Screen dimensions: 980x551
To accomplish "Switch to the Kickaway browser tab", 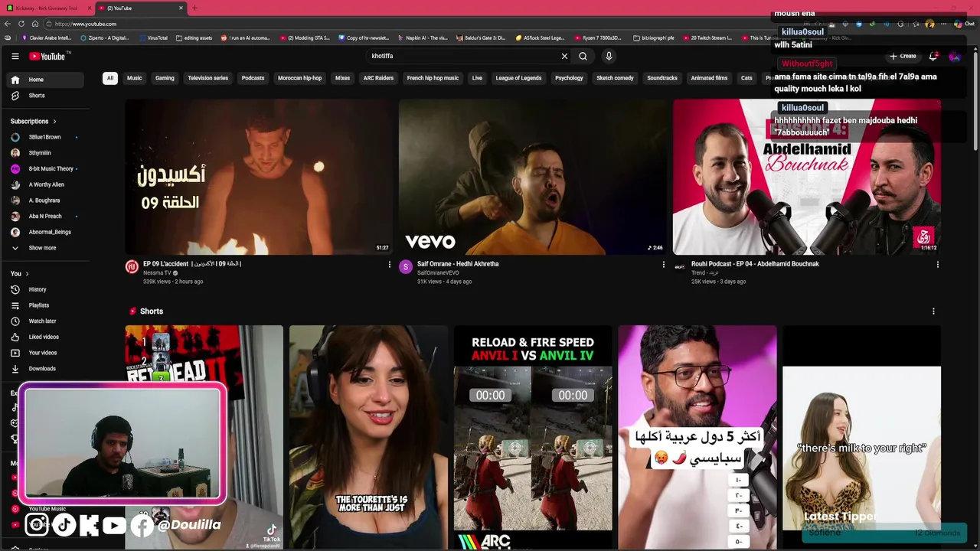I will pos(47,8).
